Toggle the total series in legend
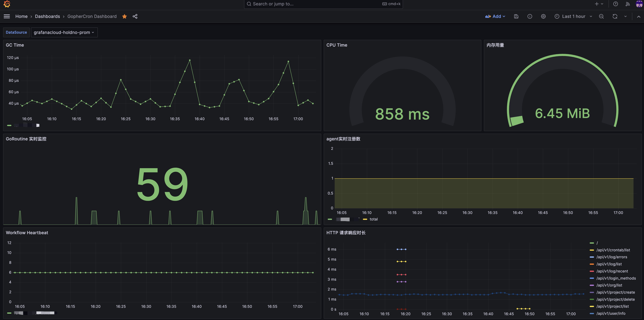Viewport: 644px width, 320px height. coord(374,219)
